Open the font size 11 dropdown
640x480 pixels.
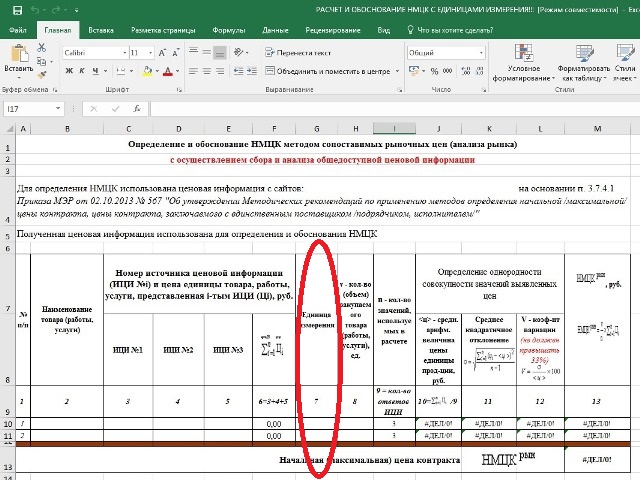click(150, 53)
